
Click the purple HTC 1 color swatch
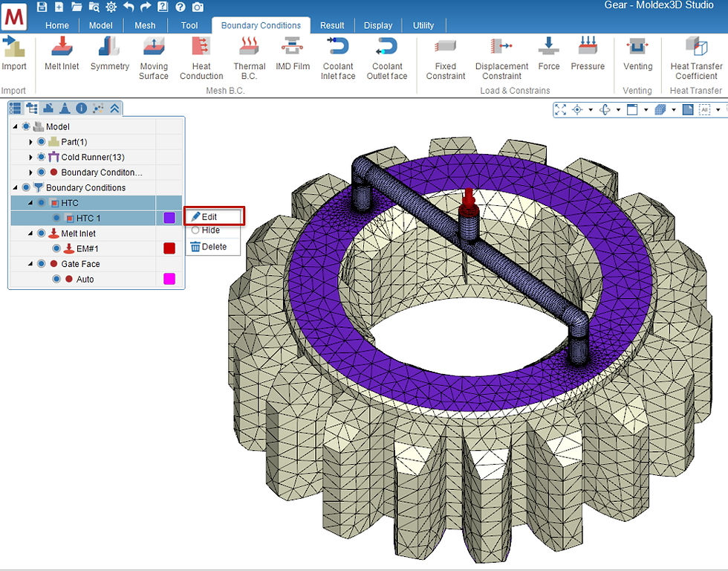coord(169,218)
